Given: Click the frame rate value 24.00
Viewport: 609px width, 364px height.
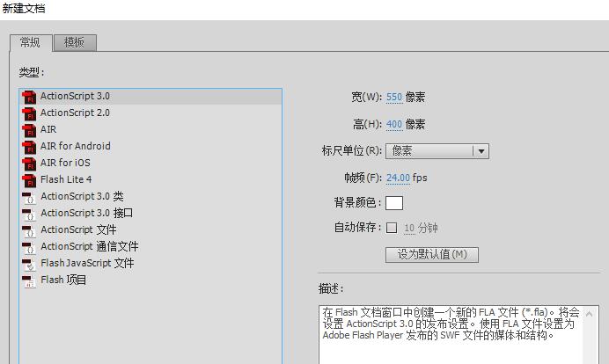Looking at the screenshot, I should click(x=398, y=178).
